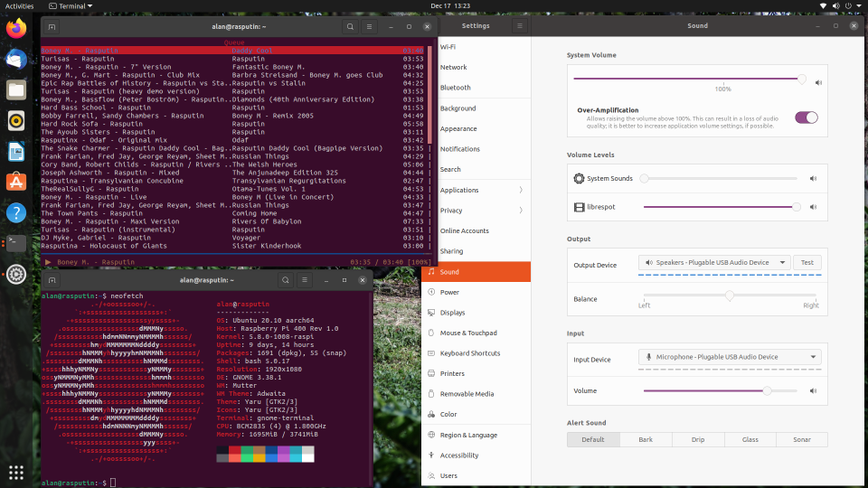
Task: Click the Balance slider
Action: 730,296
